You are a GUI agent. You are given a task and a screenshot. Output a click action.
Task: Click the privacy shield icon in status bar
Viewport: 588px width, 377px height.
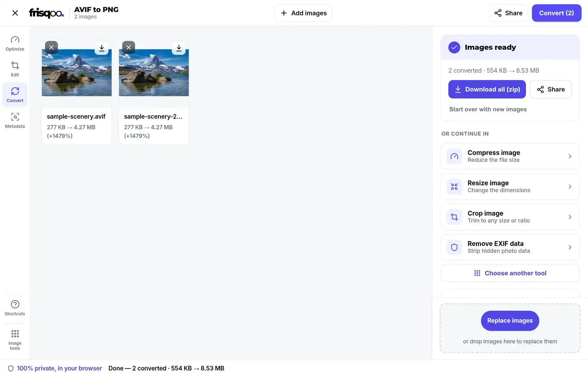pos(11,368)
